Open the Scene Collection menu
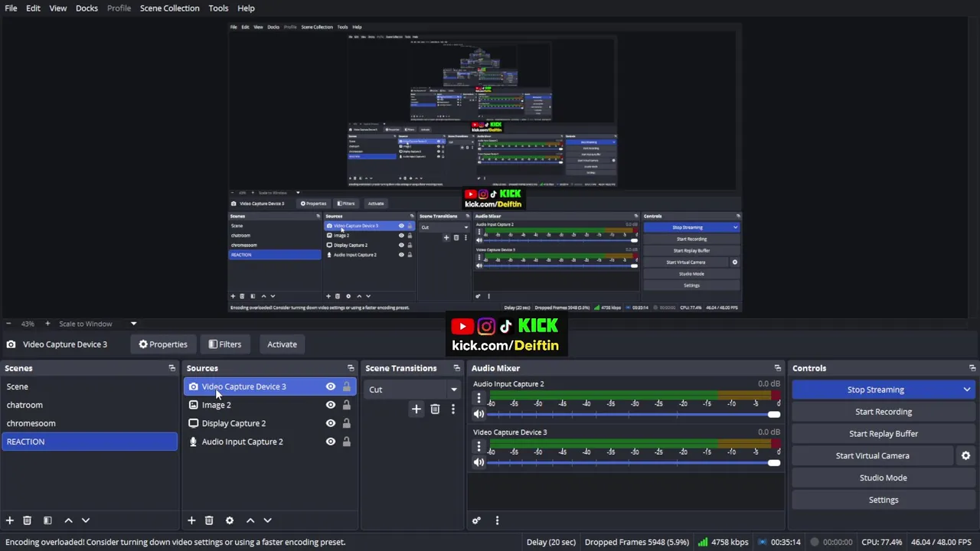The width and height of the screenshot is (980, 551). pos(169,8)
